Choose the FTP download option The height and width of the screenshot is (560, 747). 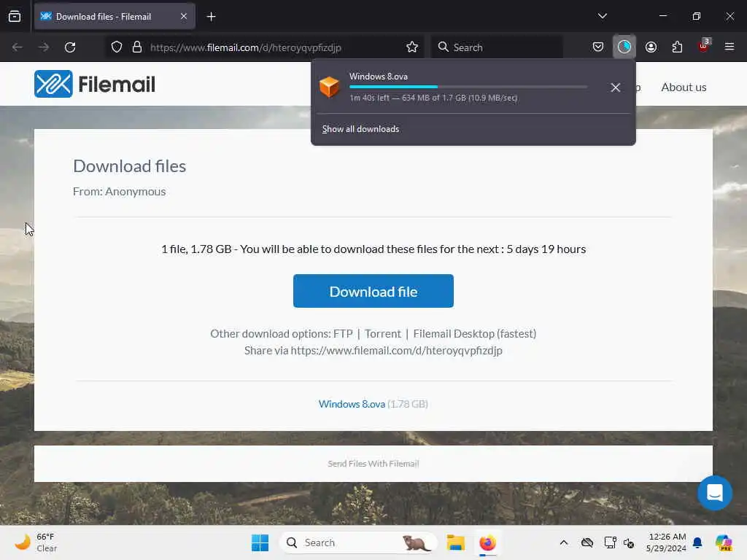point(343,334)
